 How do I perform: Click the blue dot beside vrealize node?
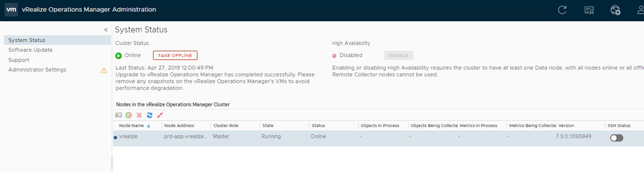pos(115,137)
